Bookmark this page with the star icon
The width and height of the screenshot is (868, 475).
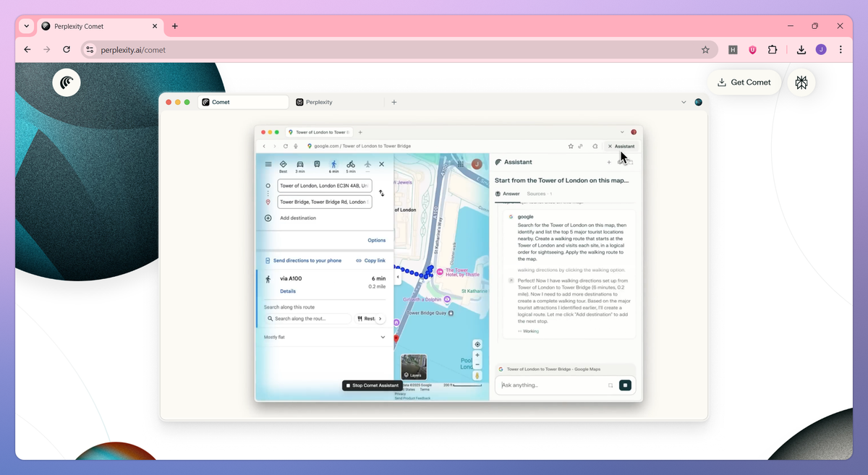[x=705, y=50]
